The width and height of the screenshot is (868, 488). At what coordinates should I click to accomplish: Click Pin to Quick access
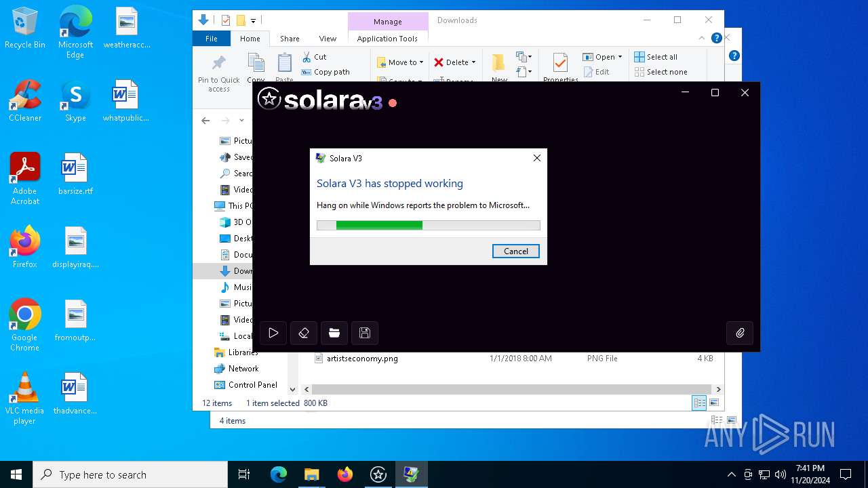pos(218,73)
